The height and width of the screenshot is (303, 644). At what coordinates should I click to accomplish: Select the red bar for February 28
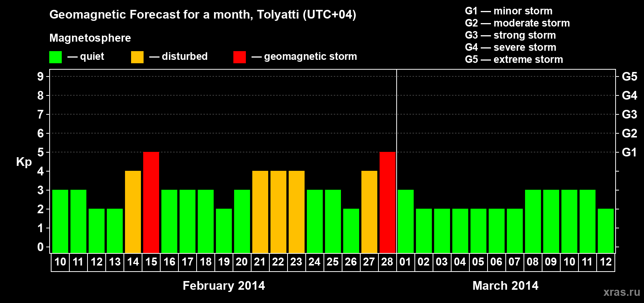click(x=388, y=202)
